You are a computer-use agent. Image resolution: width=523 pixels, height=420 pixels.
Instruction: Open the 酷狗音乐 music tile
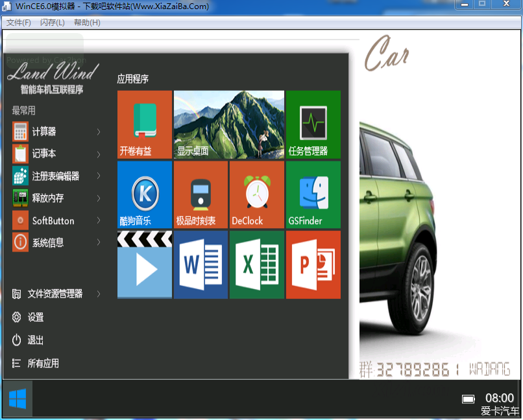tap(145, 194)
